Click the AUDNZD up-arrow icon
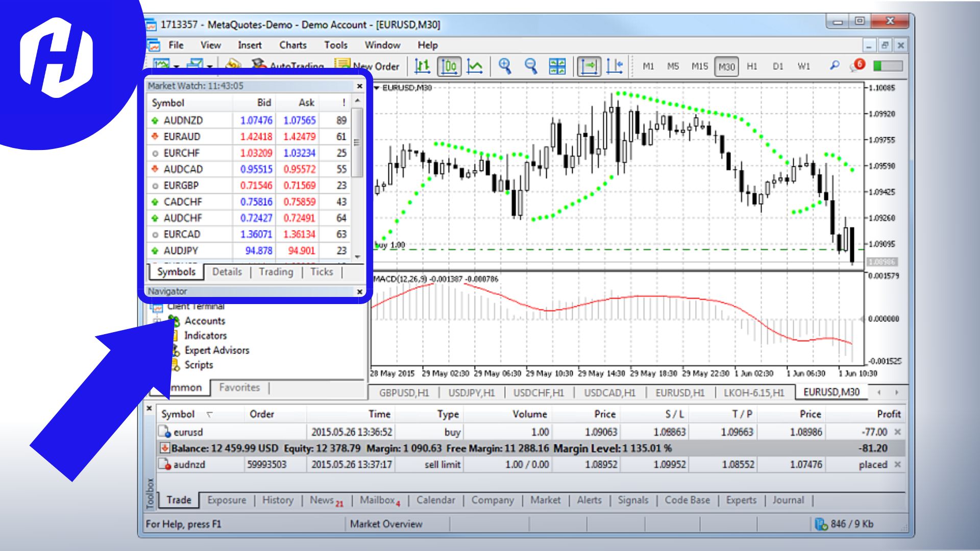The width and height of the screenshot is (980, 551). pos(155,121)
